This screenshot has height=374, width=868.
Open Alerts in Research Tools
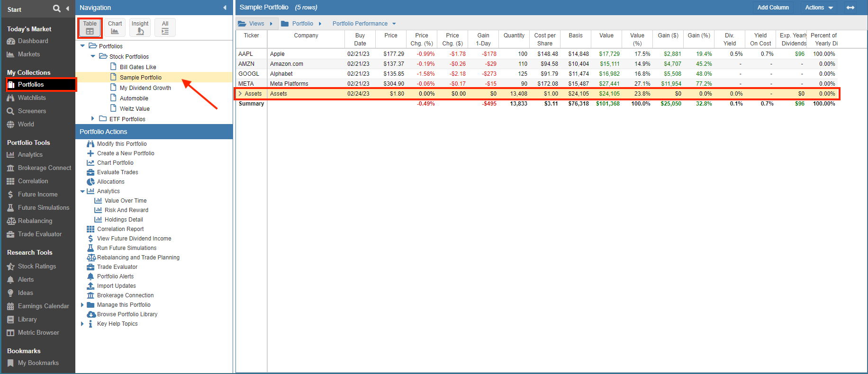(20, 280)
